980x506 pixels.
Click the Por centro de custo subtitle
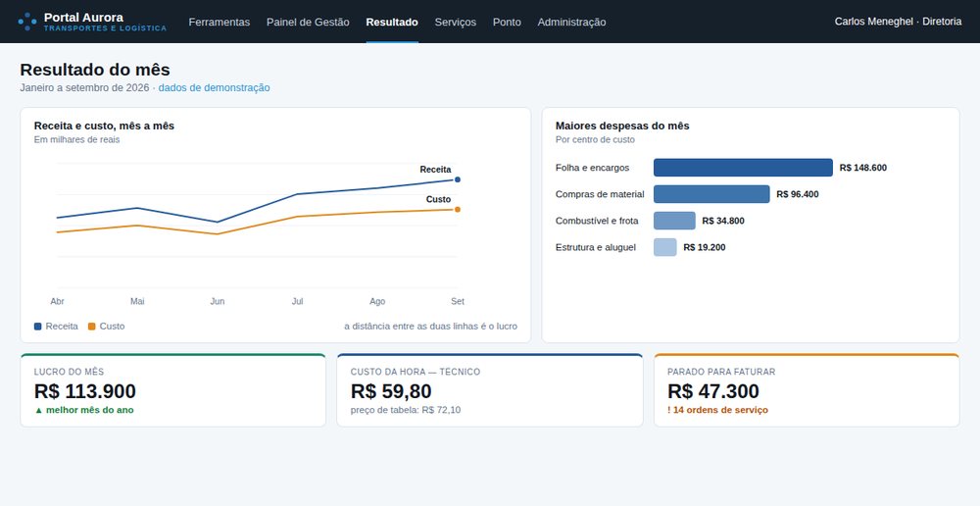tap(595, 139)
